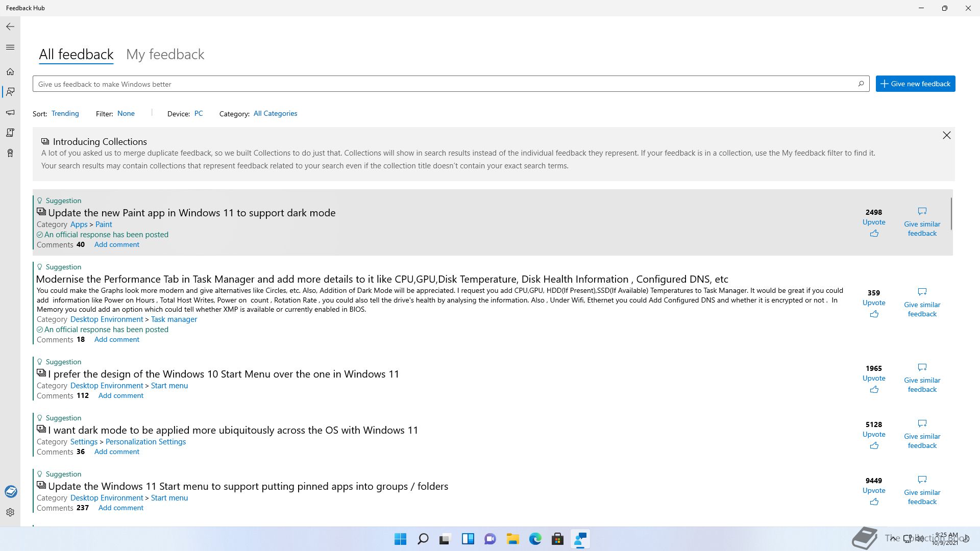Screen dimensions: 980x551
Task: Give similar feedback on ubiquitous dark mode
Action: click(922, 435)
